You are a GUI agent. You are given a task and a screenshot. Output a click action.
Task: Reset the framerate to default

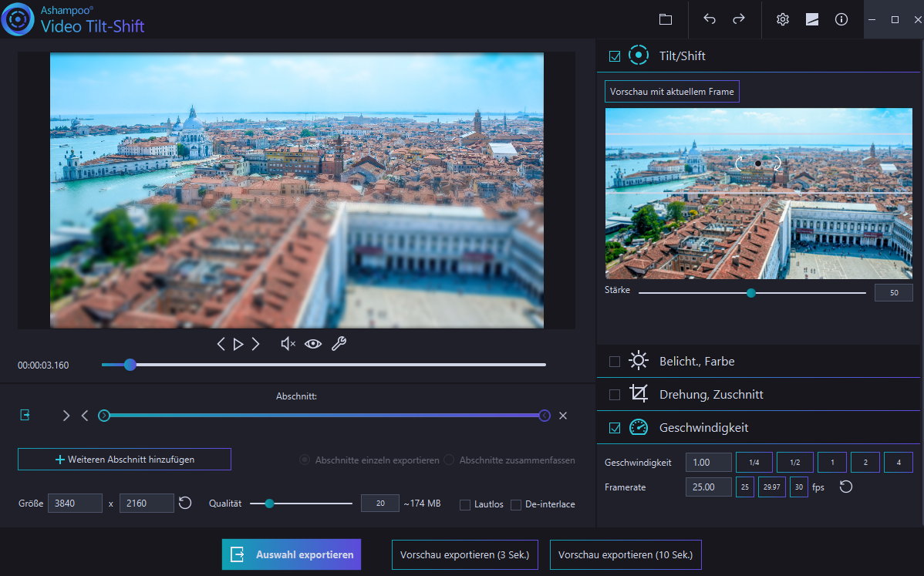click(846, 487)
